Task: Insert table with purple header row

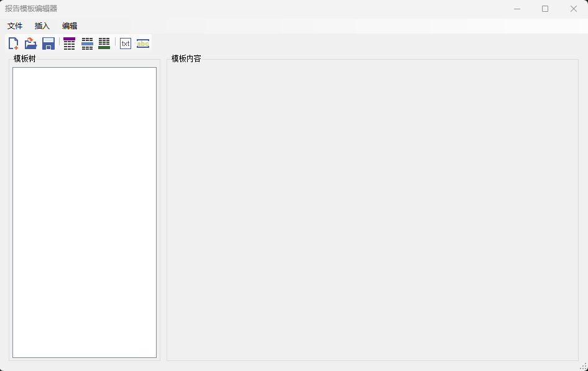Action: 70,44
